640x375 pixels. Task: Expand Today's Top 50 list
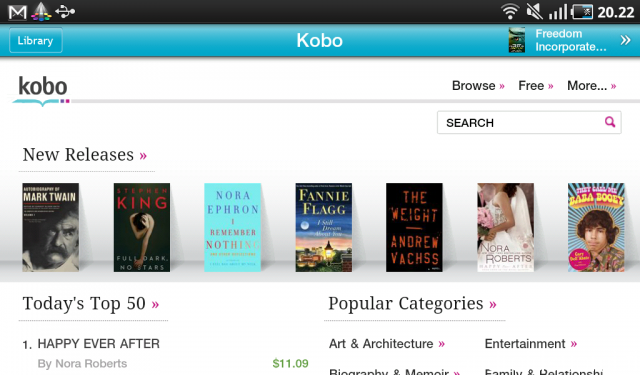[155, 304]
